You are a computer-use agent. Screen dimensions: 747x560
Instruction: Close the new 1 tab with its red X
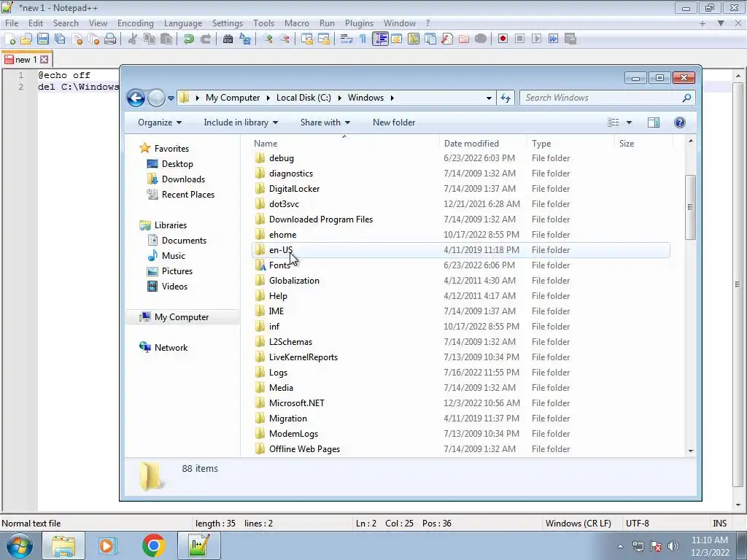pos(44,60)
